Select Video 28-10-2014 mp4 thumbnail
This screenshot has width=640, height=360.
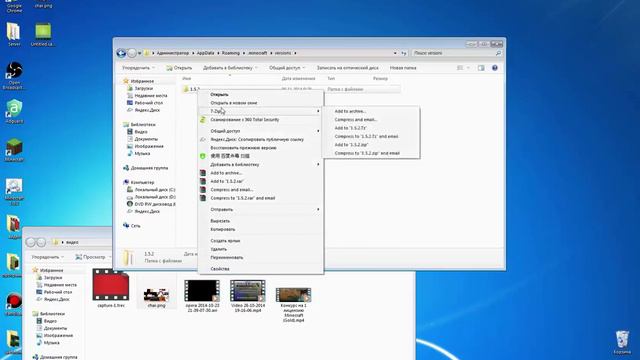[247, 291]
